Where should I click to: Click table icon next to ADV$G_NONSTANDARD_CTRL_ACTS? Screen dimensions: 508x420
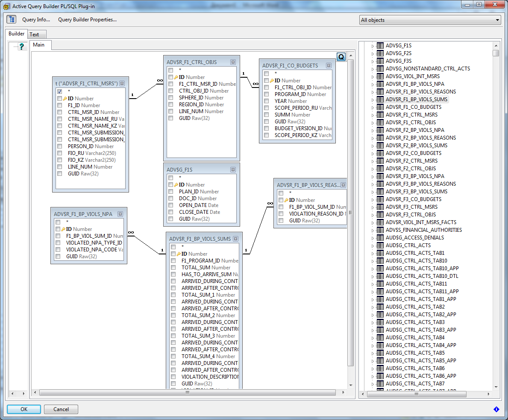[380, 69]
